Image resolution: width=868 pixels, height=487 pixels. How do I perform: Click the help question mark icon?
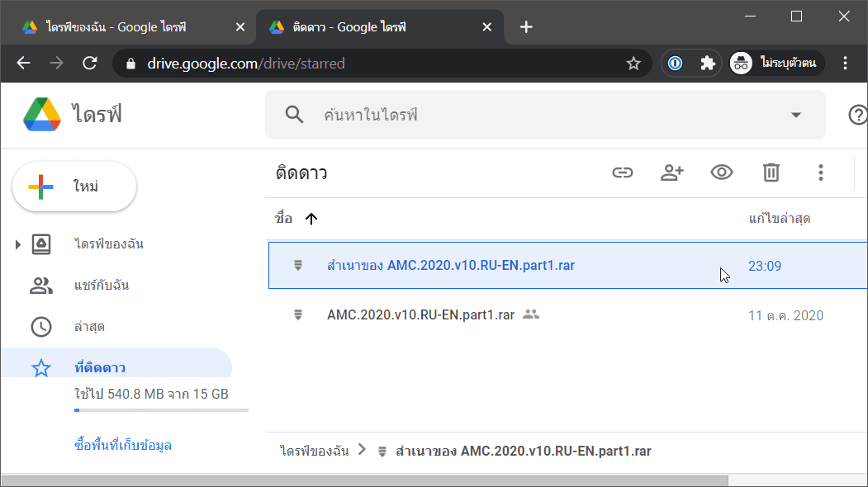click(x=857, y=115)
